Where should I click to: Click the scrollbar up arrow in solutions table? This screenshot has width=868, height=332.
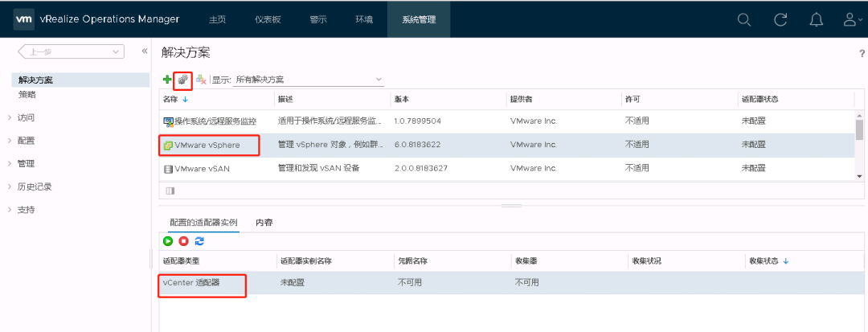[x=859, y=114]
